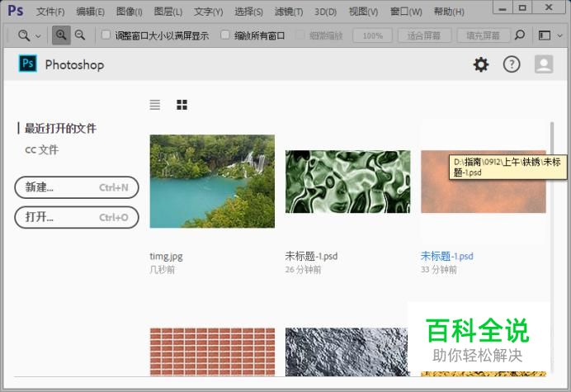This screenshot has height=392, width=571.
Task: Open the 图像(I) menu
Action: (129, 12)
